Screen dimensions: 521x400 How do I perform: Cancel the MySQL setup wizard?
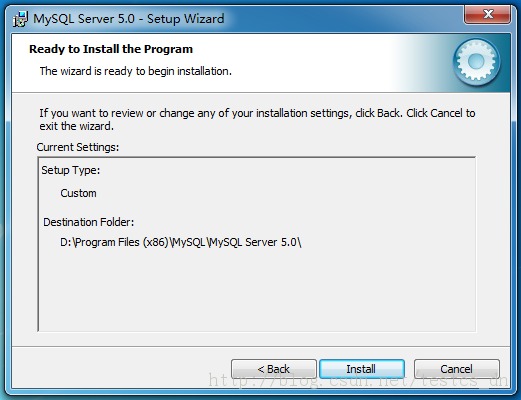point(457,369)
